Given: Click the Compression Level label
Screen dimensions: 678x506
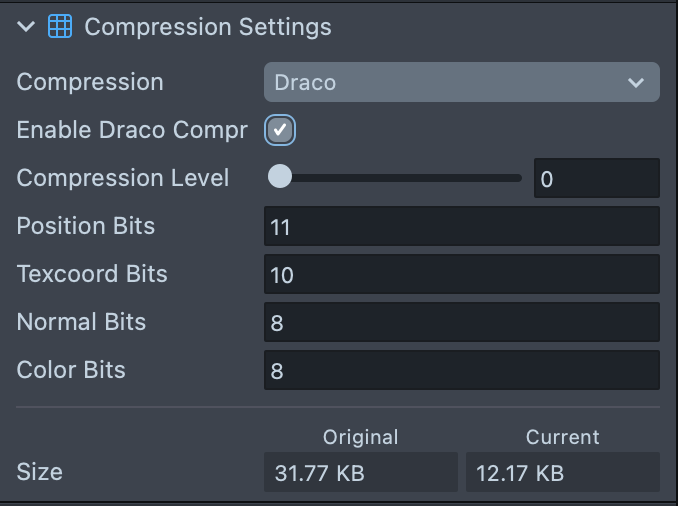Looking at the screenshot, I should 123,178.
